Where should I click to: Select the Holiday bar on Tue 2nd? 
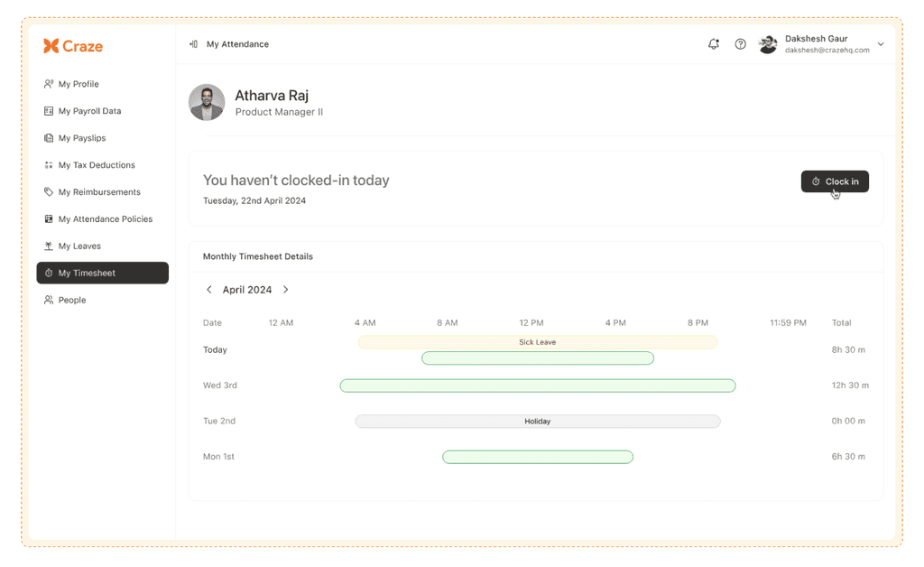click(x=538, y=421)
